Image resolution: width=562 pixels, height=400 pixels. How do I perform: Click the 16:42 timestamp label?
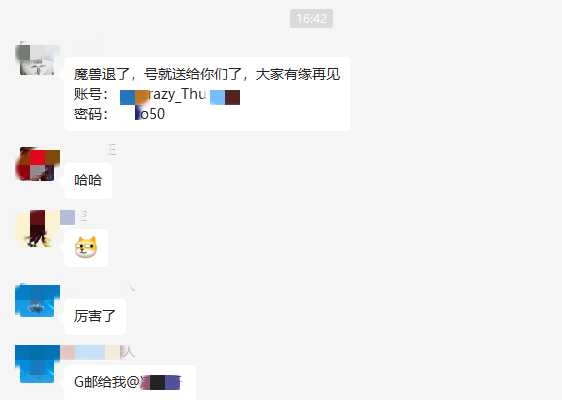pyautogui.click(x=311, y=19)
